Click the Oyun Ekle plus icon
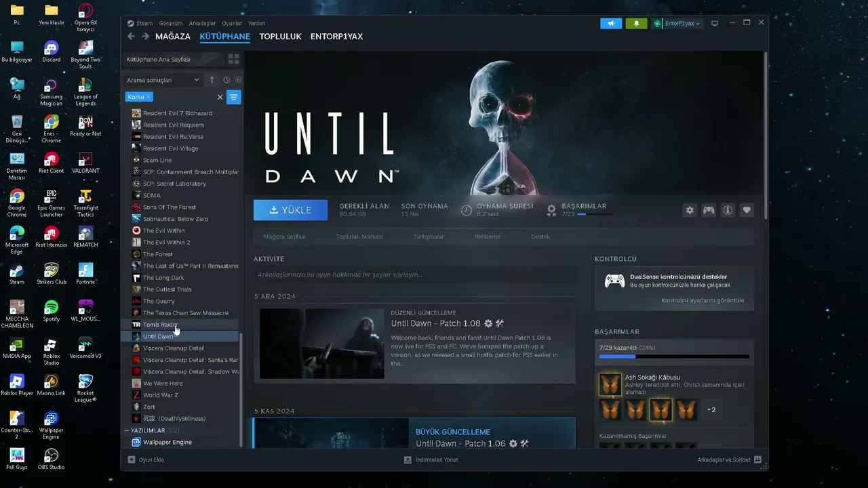 point(132,460)
